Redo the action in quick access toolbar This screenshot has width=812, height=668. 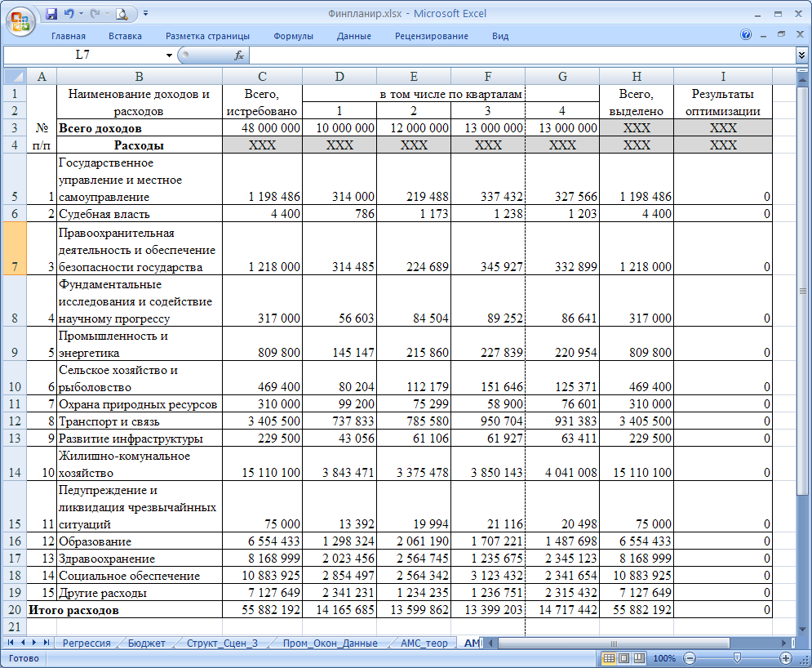[95, 14]
